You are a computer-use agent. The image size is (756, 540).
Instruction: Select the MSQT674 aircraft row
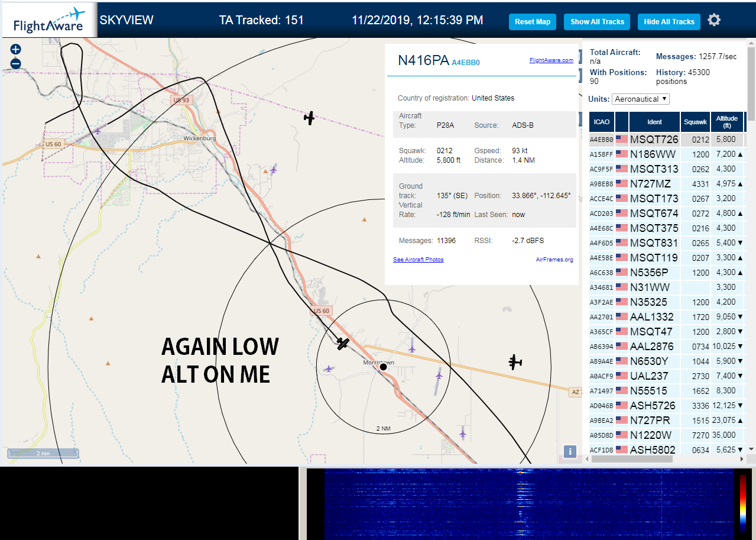pyautogui.click(x=666, y=214)
